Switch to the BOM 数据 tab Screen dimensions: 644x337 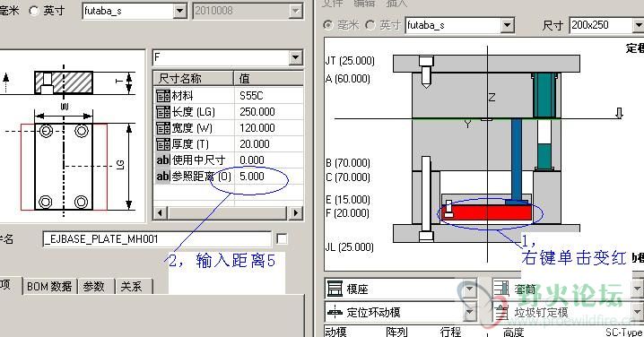pyautogui.click(x=49, y=286)
